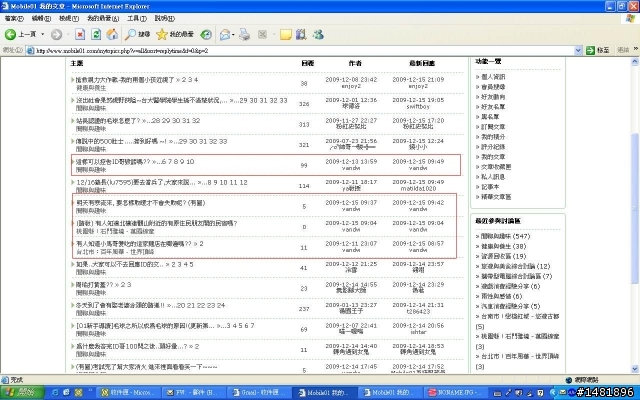The height and width of the screenshot is (400, 640).
Task: Click the 個人資訊 sidebar link
Action: [x=493, y=76]
